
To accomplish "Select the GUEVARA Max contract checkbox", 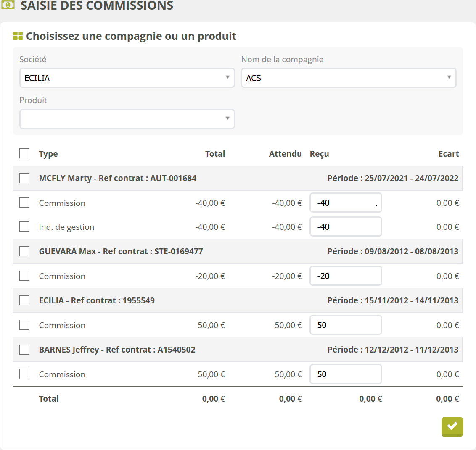I will click(24, 251).
